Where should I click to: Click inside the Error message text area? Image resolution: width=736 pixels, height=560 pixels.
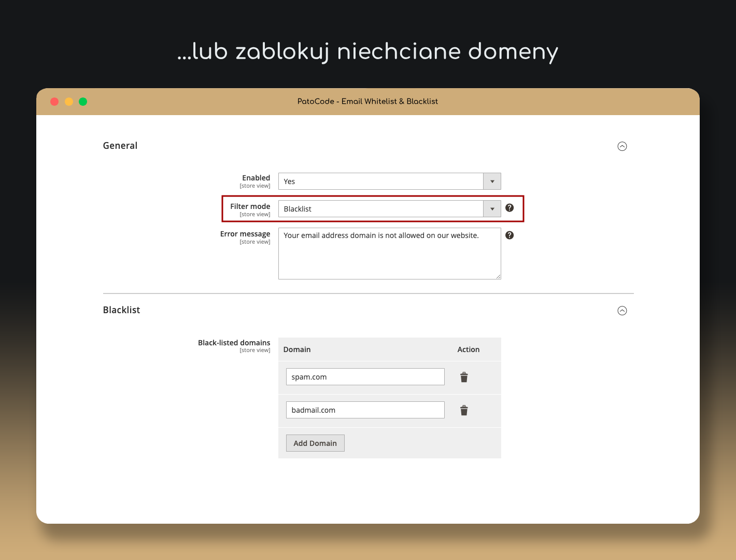pos(389,254)
